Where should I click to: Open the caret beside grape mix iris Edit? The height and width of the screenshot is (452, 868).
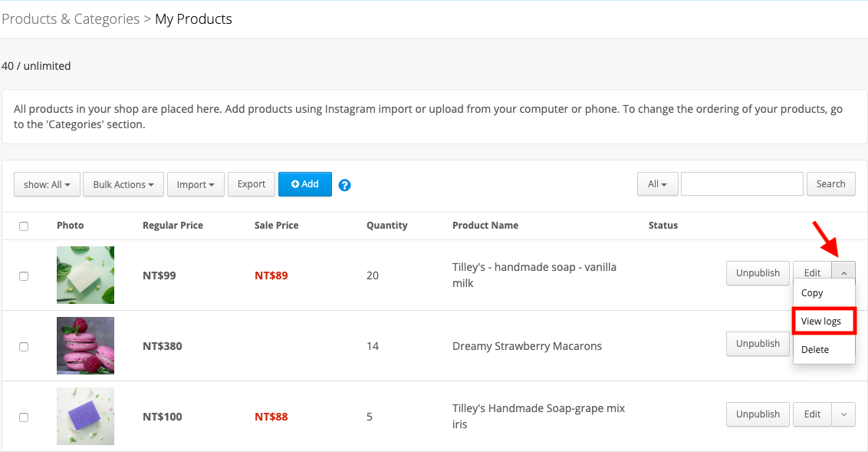pos(843,414)
